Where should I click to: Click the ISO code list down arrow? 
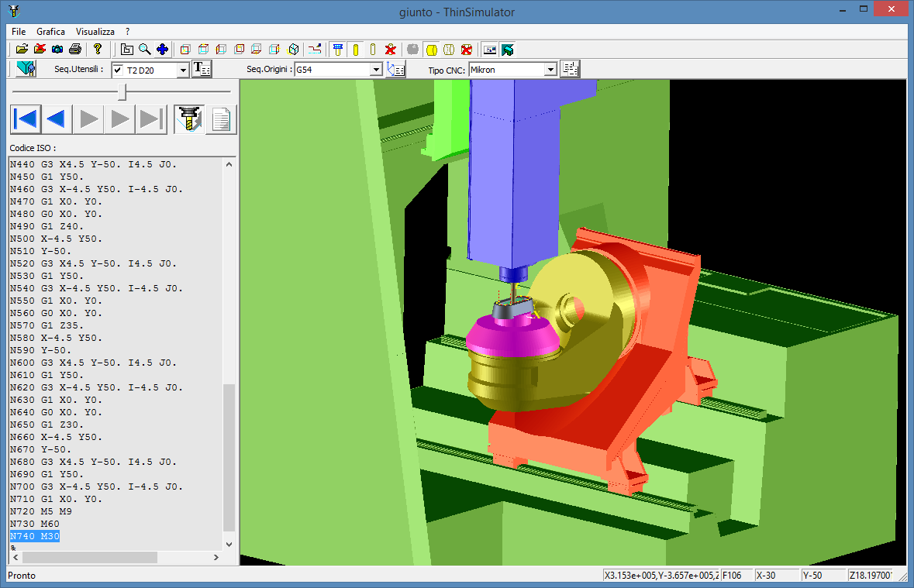click(x=229, y=545)
